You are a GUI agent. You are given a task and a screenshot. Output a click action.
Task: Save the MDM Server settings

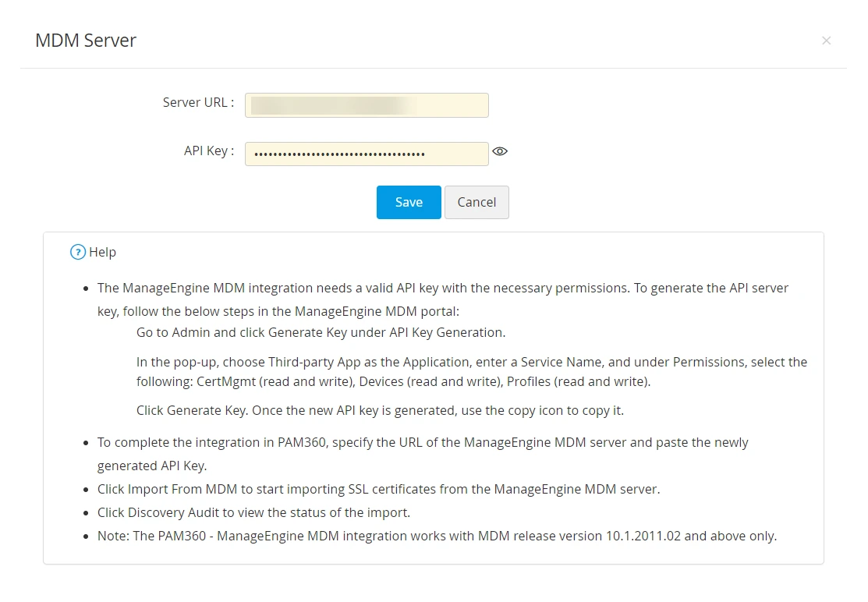tap(409, 203)
